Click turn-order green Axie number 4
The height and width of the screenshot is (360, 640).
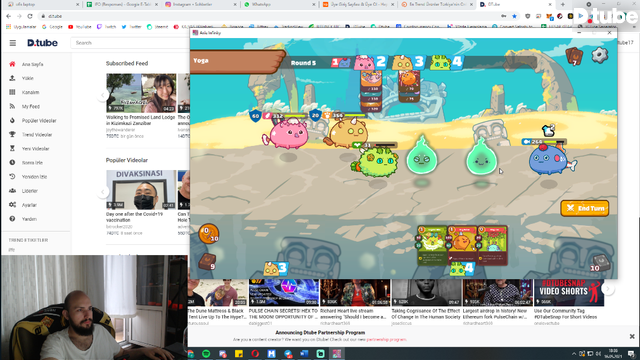(446, 62)
